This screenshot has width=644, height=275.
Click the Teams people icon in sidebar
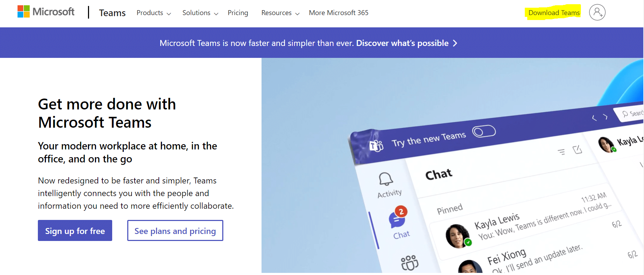click(x=409, y=262)
